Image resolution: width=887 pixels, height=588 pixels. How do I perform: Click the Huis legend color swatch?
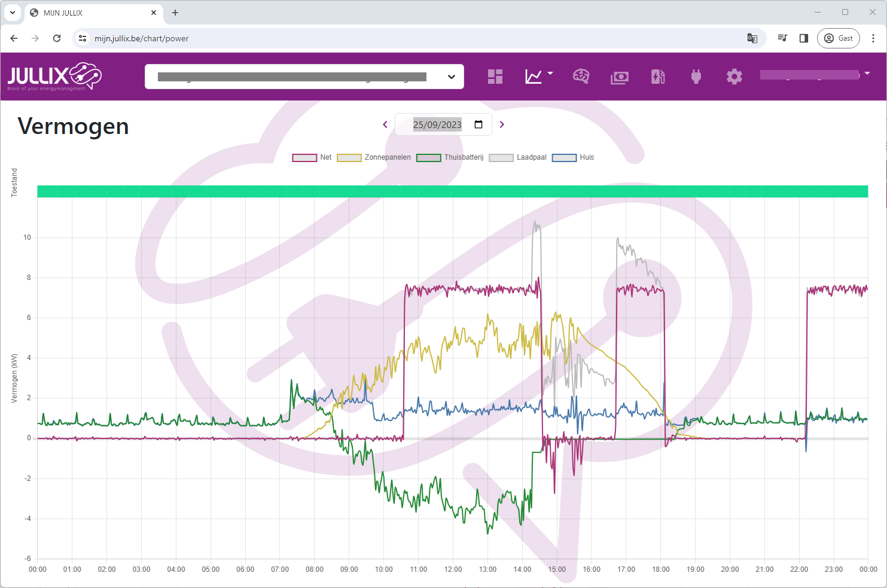click(564, 158)
